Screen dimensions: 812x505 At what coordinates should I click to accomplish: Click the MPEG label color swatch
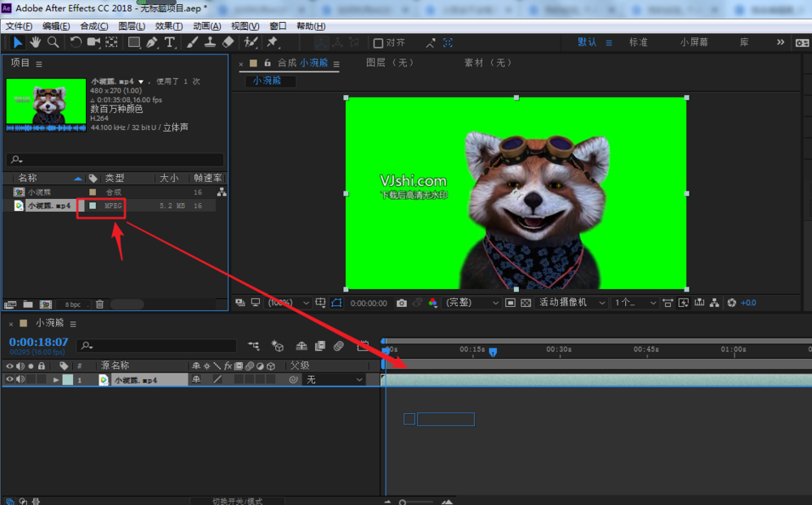(92, 206)
